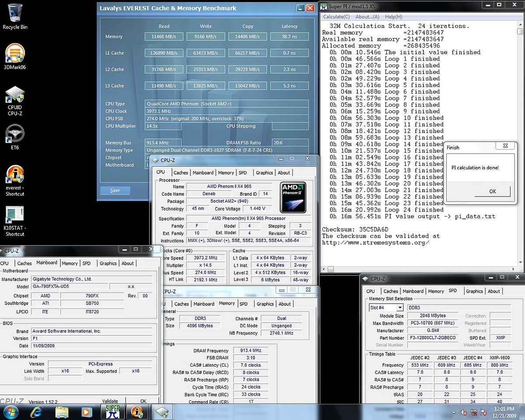
Task: Expand the Slot #4 memory slot dropdown
Action: (399, 308)
